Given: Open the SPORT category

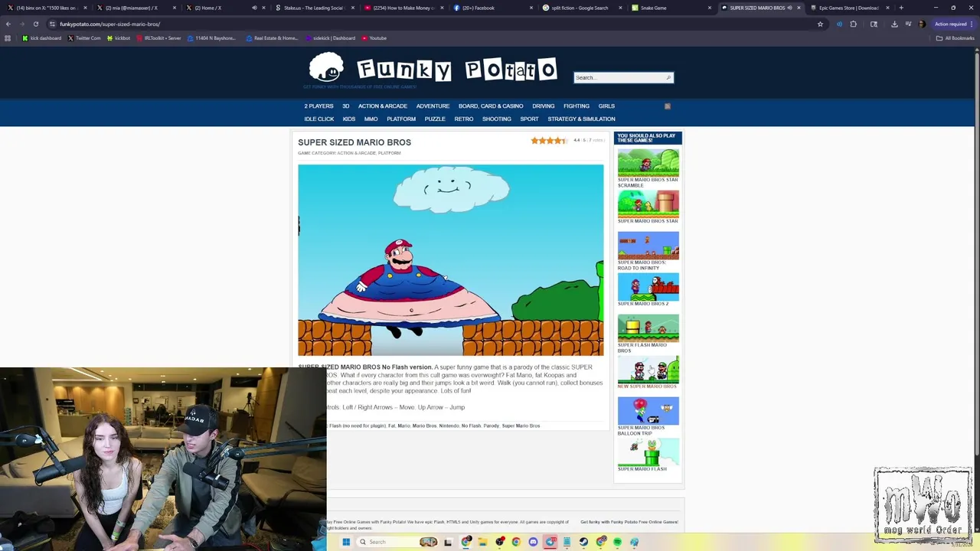Looking at the screenshot, I should [529, 119].
